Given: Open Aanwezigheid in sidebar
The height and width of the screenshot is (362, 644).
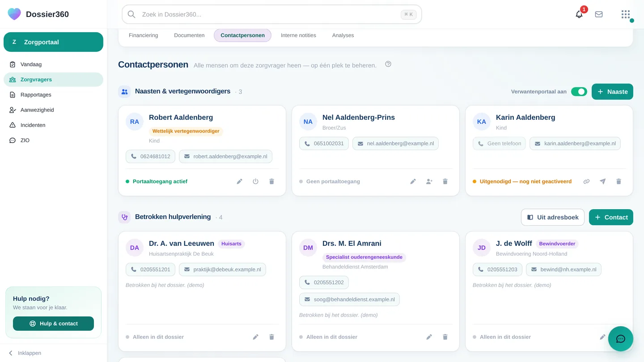Looking at the screenshot, I should (x=53, y=110).
